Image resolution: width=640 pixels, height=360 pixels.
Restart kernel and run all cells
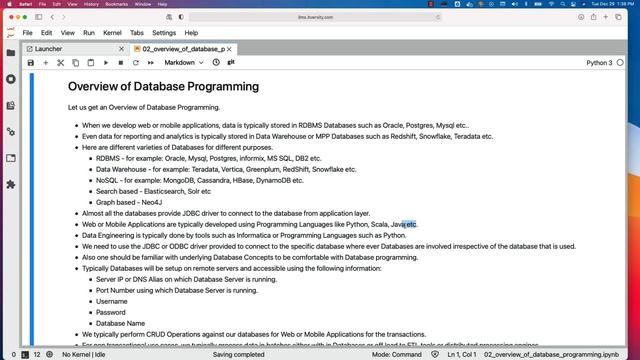pos(151,63)
